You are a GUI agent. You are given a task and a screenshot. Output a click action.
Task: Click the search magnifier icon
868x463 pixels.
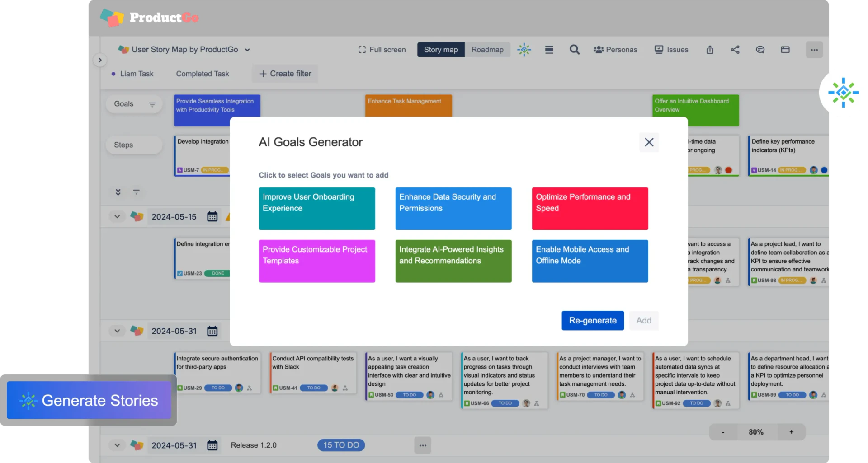click(x=574, y=50)
